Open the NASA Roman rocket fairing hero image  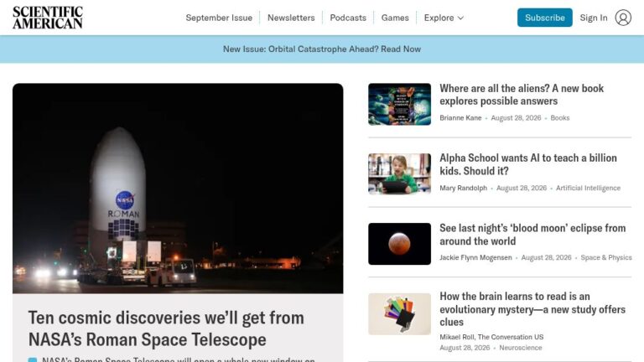pyautogui.click(x=178, y=188)
